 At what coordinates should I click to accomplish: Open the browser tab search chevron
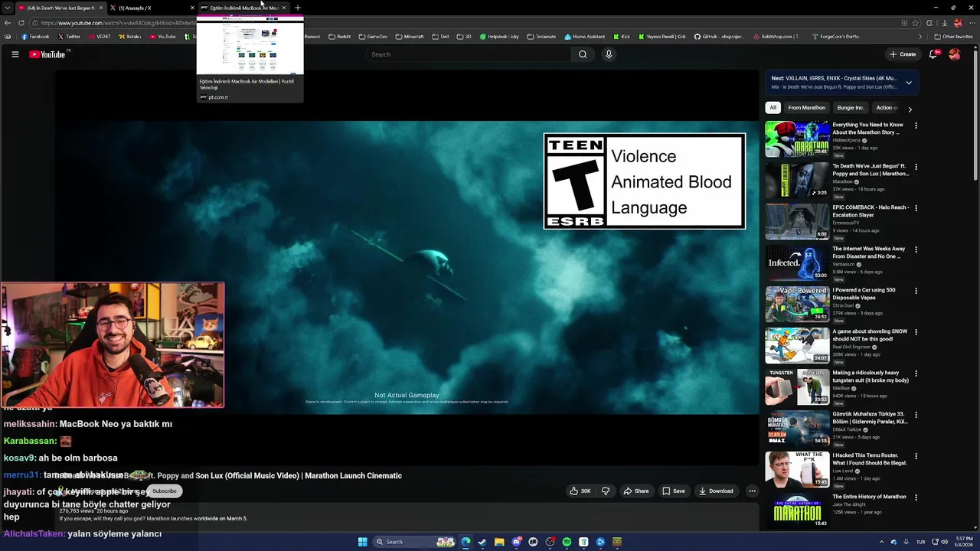coord(7,8)
